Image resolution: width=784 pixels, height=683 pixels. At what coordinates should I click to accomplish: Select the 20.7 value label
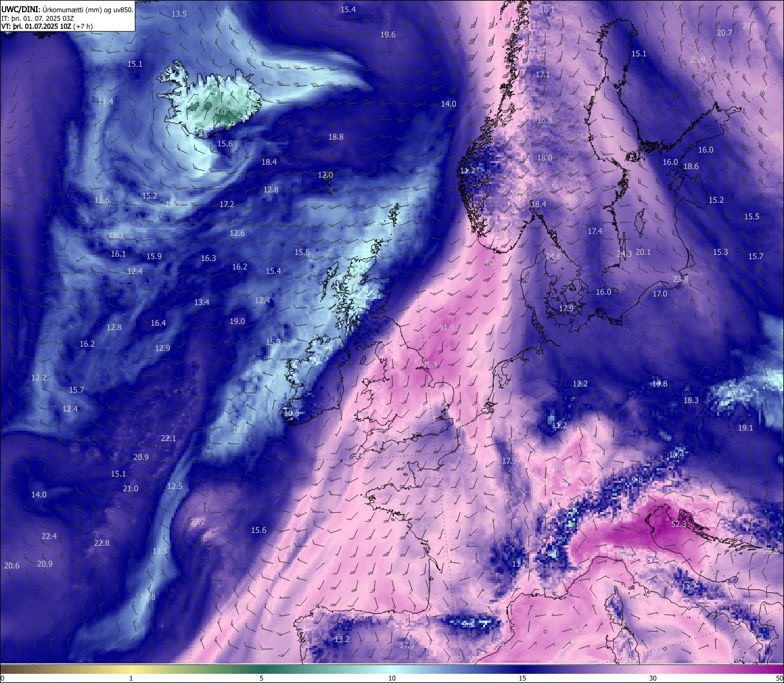pos(725,33)
